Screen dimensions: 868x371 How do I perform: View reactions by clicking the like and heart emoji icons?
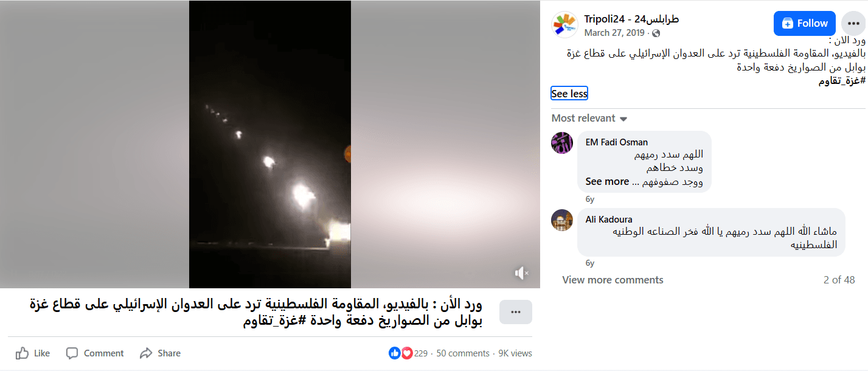pyautogui.click(x=400, y=353)
